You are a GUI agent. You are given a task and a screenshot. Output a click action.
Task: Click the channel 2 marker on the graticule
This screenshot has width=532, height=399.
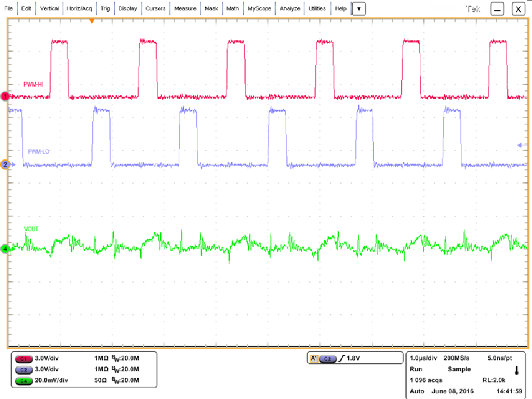click(x=4, y=164)
